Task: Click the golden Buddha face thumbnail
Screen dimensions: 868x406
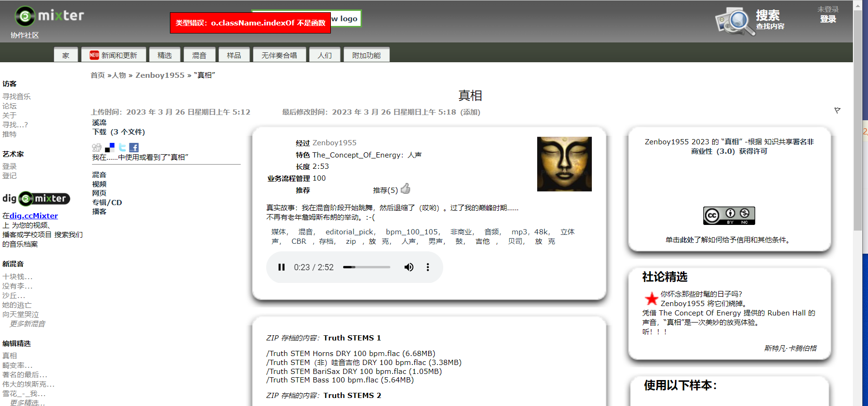Action: [x=564, y=164]
